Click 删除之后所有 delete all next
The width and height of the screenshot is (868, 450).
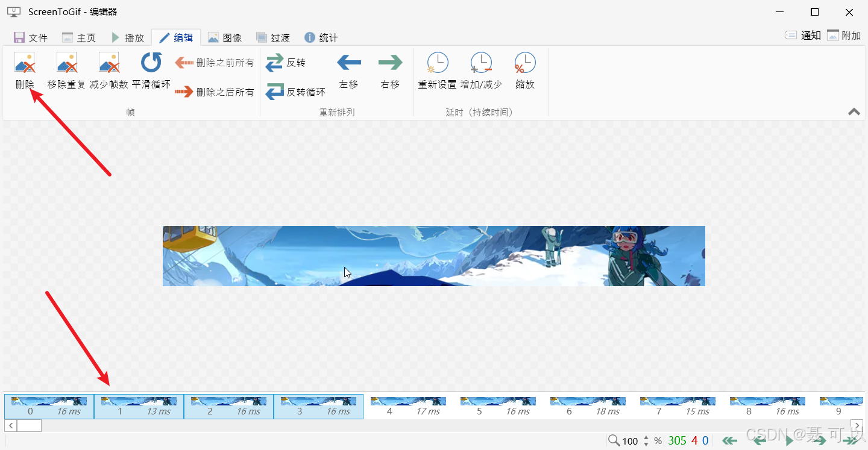click(x=215, y=92)
